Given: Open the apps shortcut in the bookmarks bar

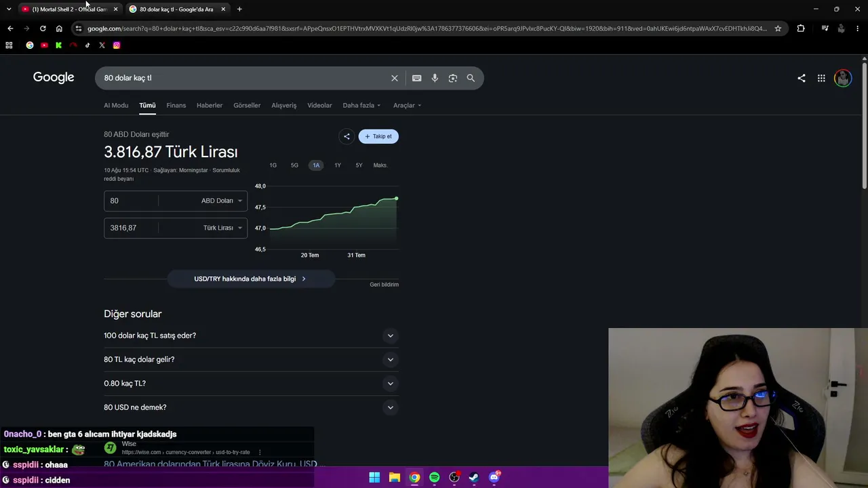Looking at the screenshot, I should coord(9,45).
